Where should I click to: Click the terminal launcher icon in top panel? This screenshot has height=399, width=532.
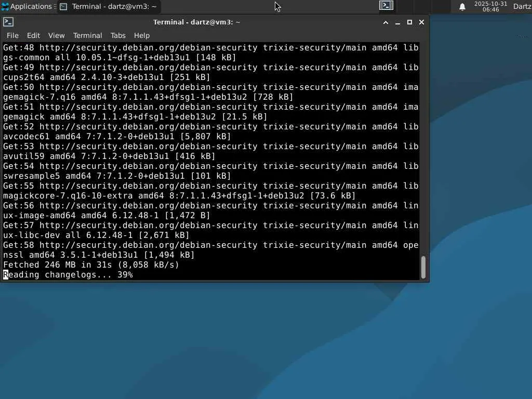[x=386, y=5]
